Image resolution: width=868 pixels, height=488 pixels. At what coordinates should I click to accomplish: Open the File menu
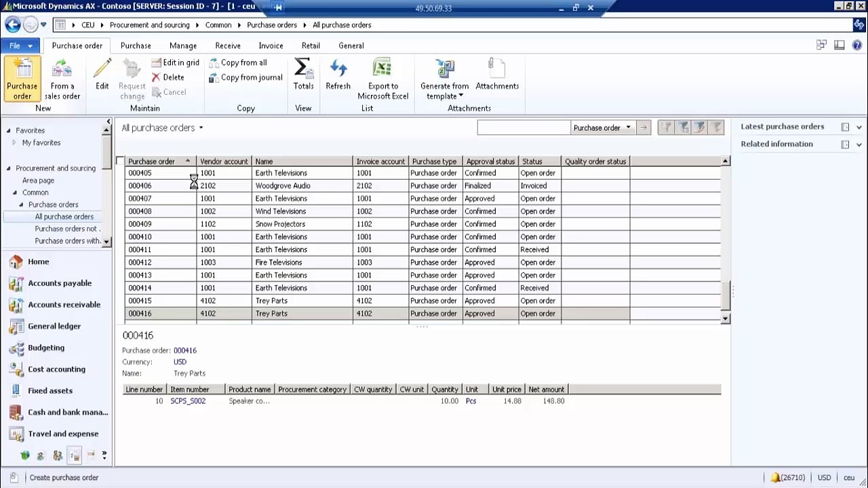[x=20, y=45]
